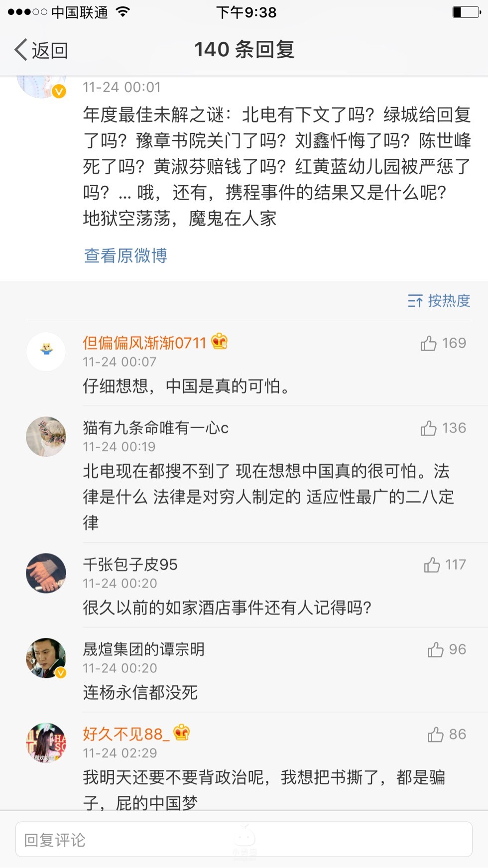This screenshot has height=868, width=488.
Task: Tap the 返回 back arrow
Action: [22, 50]
